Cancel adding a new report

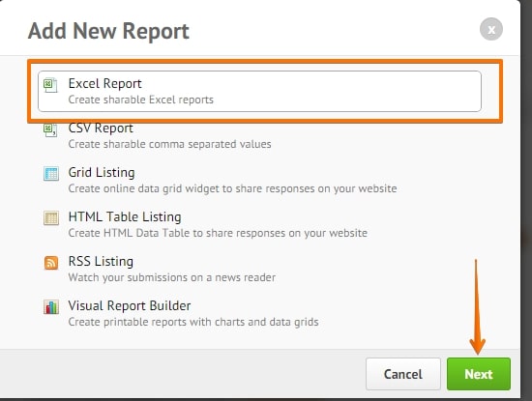pyautogui.click(x=403, y=374)
